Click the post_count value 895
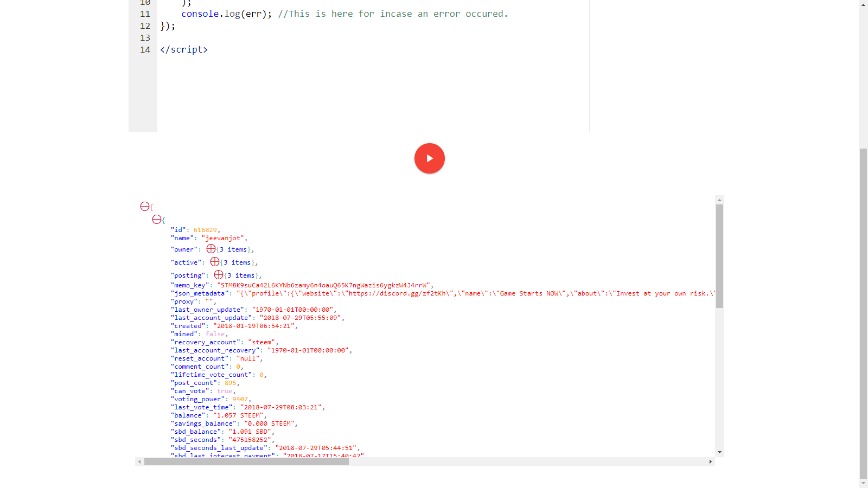Image resolution: width=868 pixels, height=488 pixels. pyautogui.click(x=231, y=383)
